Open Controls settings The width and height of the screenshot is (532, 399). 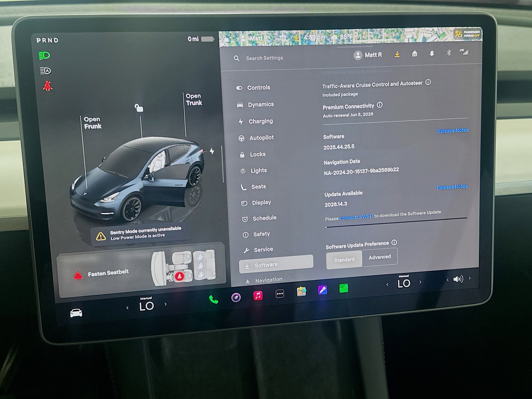(253, 88)
